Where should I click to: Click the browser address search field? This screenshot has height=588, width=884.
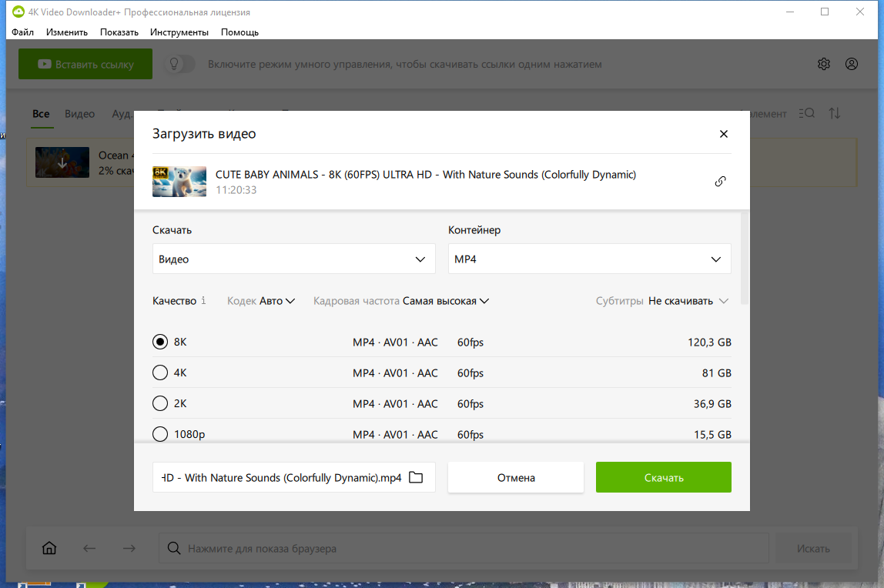tap(464, 548)
